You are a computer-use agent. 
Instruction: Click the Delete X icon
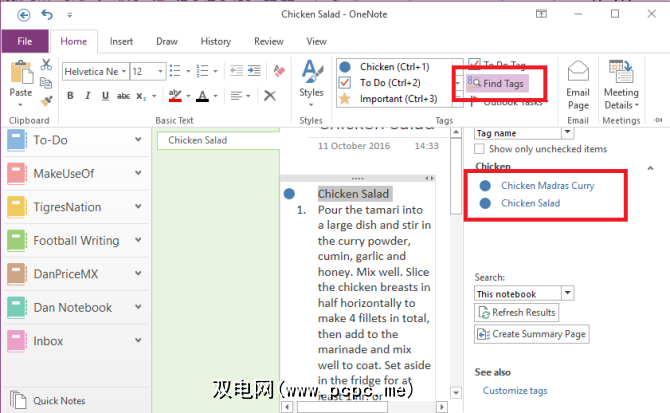(270, 96)
